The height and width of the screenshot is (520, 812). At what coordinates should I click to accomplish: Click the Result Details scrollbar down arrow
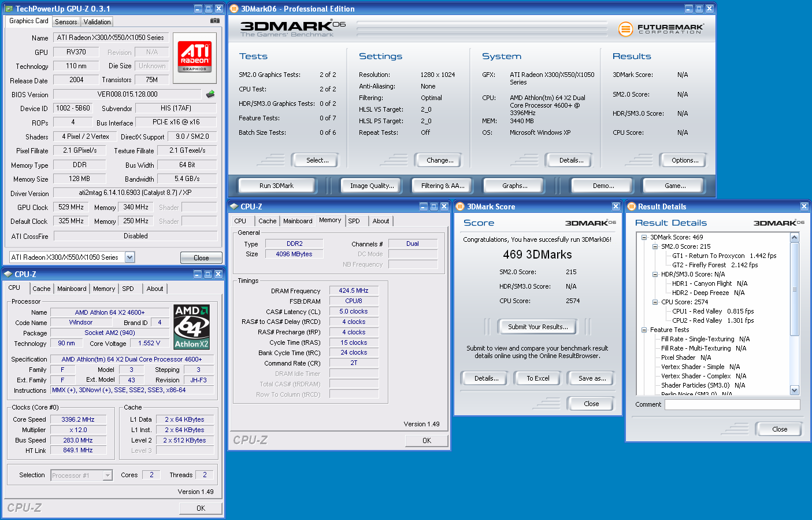(x=795, y=390)
